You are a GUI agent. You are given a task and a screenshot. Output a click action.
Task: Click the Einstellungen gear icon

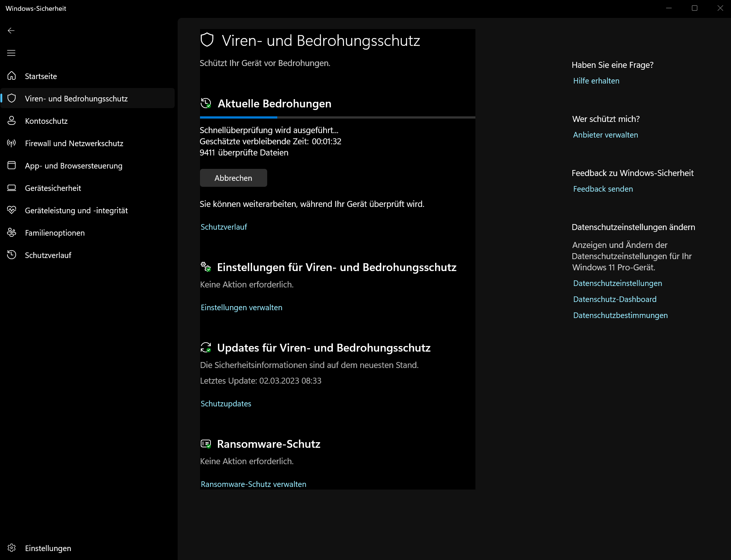12,548
